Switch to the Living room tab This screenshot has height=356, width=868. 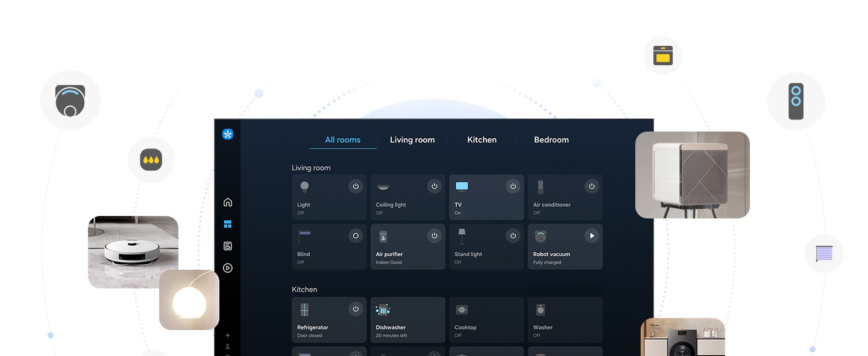412,140
